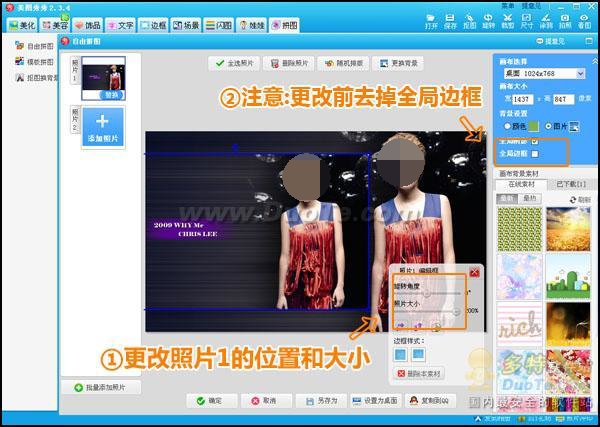Adjust the 照片大小 slider handle
Image resolution: width=600 pixels, height=427 pixels.
[456, 312]
